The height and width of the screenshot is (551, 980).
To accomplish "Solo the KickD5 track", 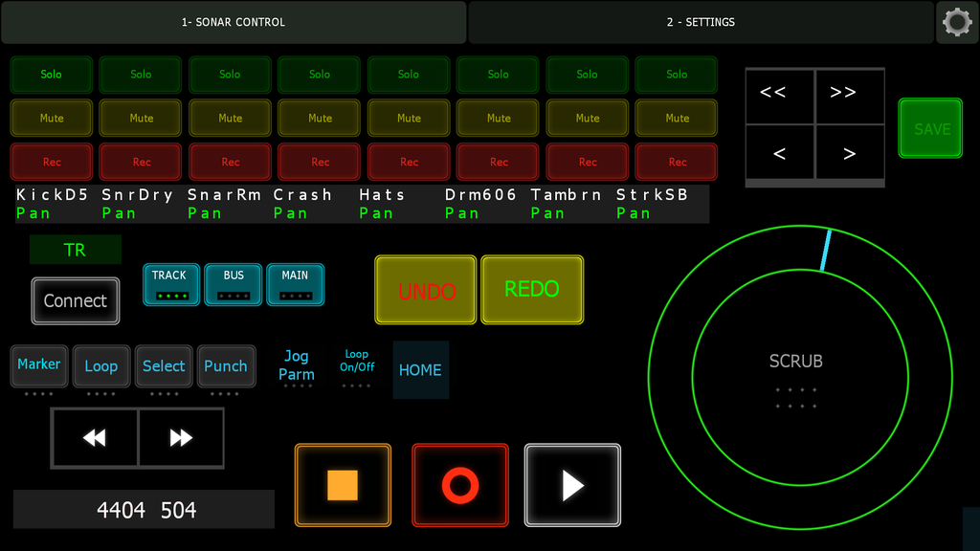I will pyautogui.click(x=52, y=75).
